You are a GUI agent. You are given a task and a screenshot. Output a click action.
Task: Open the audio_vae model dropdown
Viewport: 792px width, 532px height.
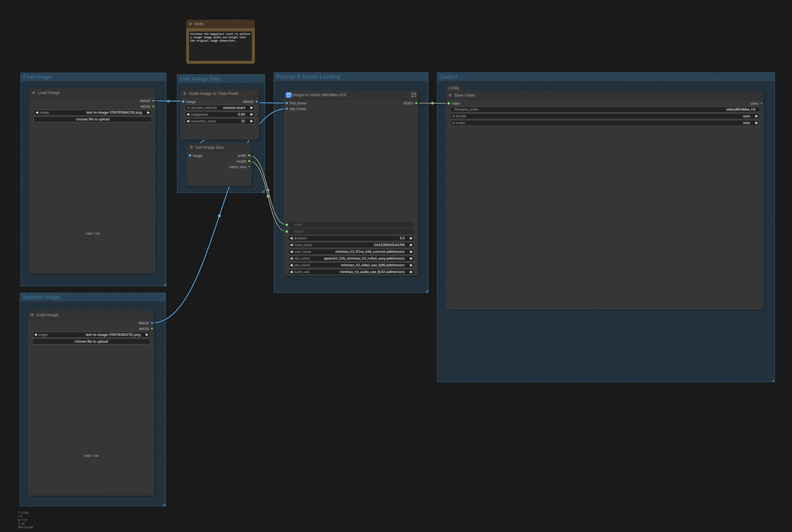coord(351,272)
